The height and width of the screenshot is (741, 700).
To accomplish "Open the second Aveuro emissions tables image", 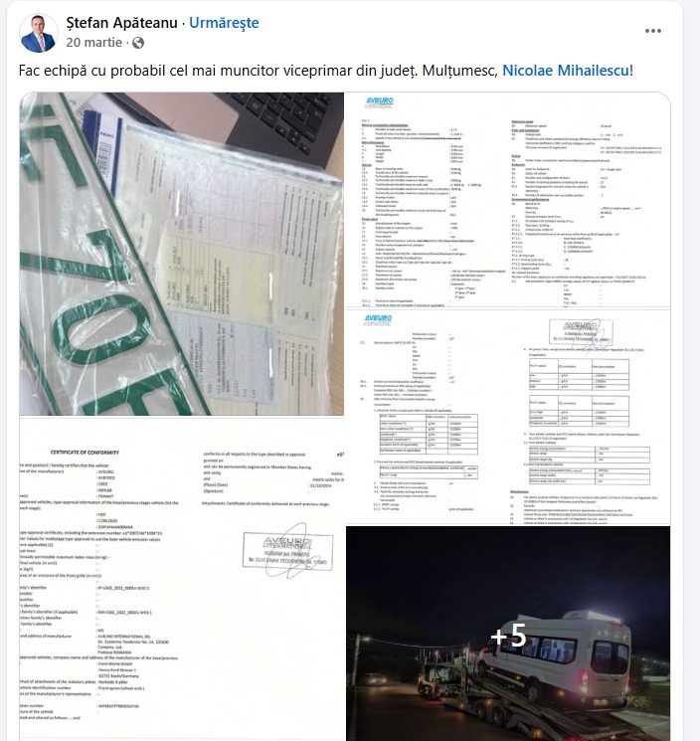I will point(508,417).
